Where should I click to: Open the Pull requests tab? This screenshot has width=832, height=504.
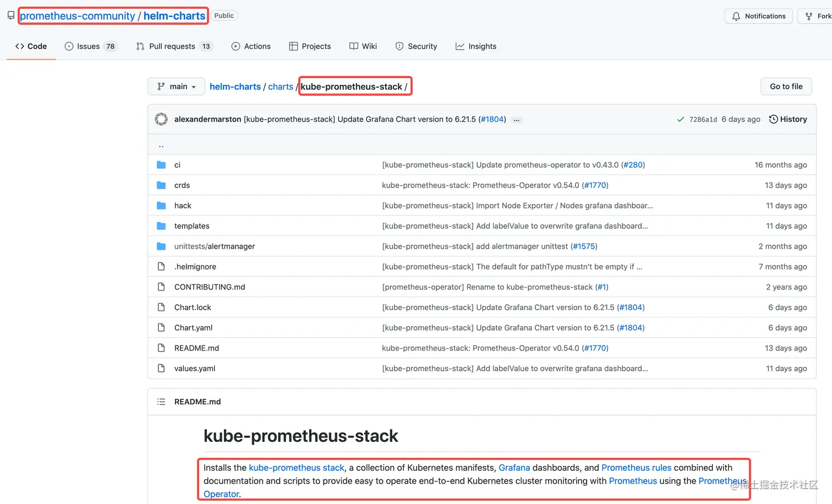pos(173,46)
